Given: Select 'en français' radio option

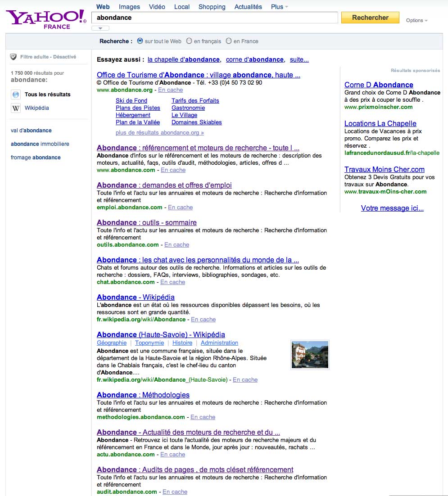Looking at the screenshot, I should point(189,41).
